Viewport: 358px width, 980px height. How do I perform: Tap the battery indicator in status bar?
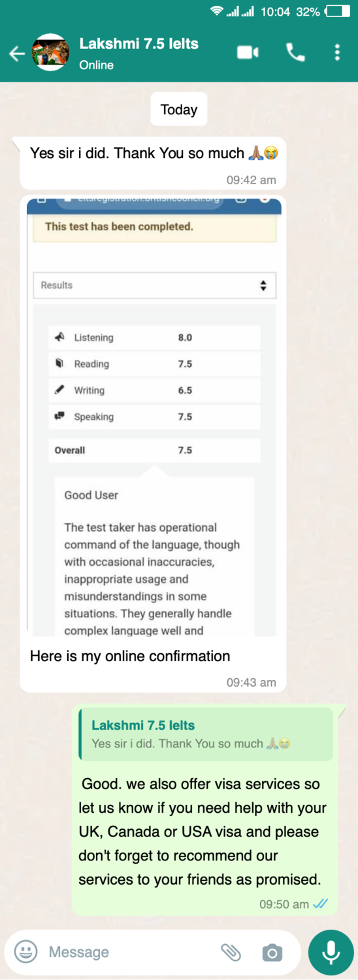tap(338, 12)
